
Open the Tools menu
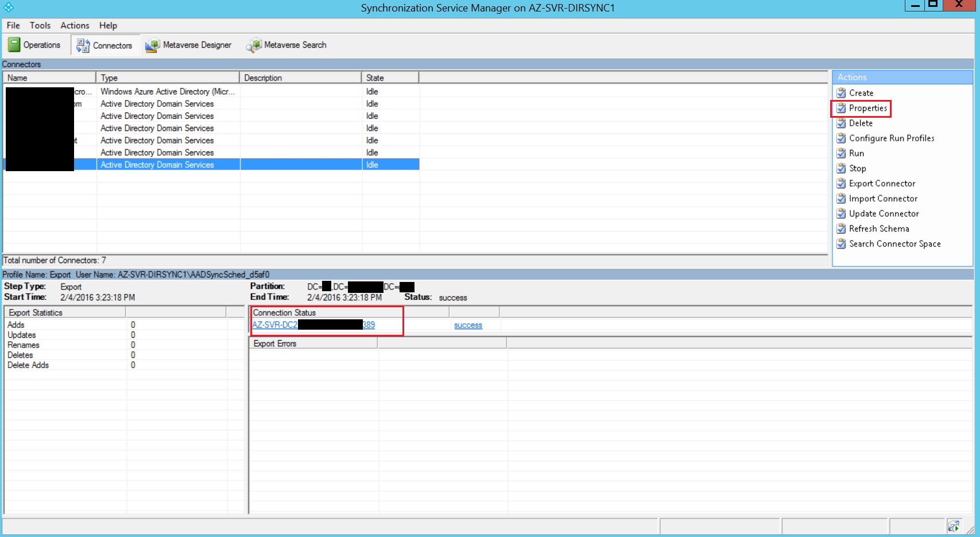40,25
